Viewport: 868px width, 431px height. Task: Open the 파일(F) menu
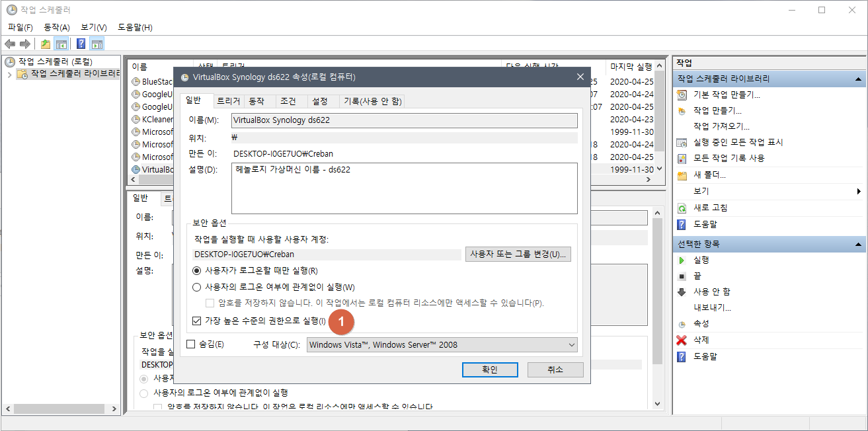coord(20,27)
